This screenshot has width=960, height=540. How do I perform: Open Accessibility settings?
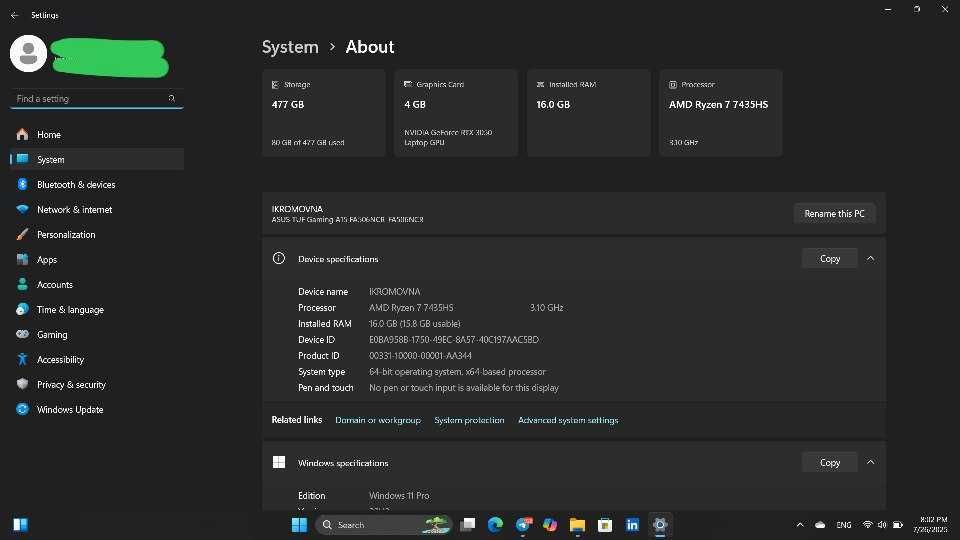point(97,360)
